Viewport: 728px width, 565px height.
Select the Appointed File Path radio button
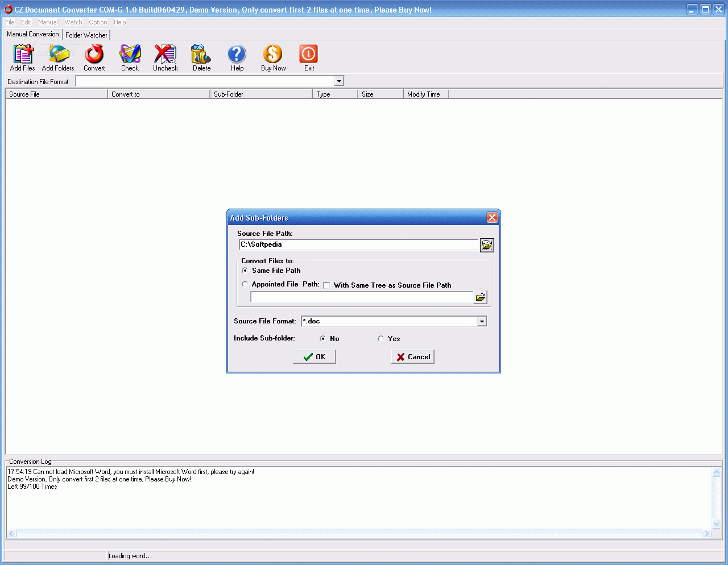[x=245, y=284]
